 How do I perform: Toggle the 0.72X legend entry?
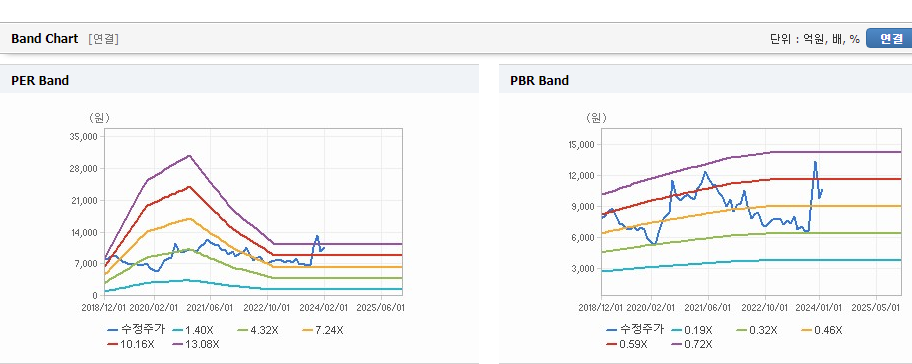(692, 344)
